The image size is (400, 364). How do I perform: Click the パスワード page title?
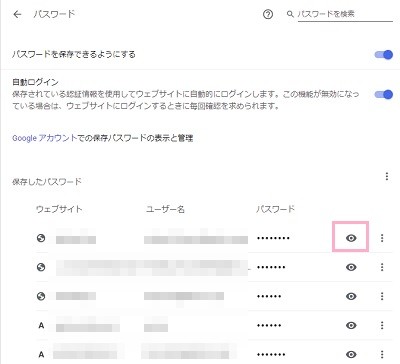(54, 14)
